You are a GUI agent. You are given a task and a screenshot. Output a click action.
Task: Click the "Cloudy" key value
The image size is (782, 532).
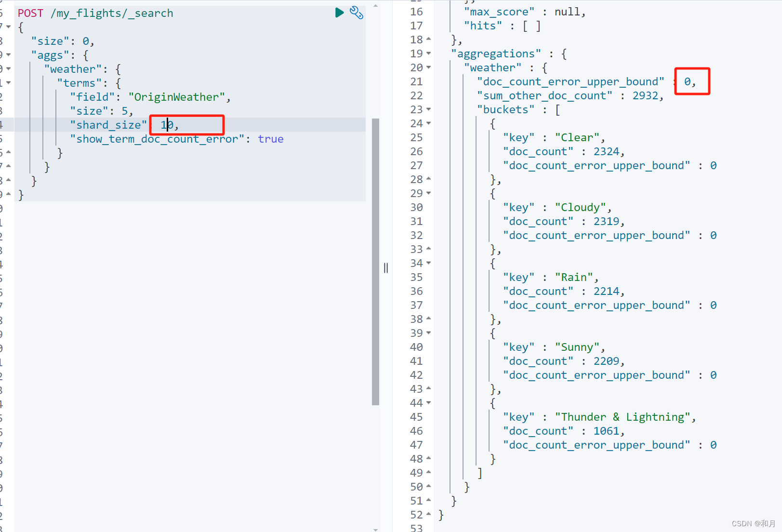click(580, 208)
